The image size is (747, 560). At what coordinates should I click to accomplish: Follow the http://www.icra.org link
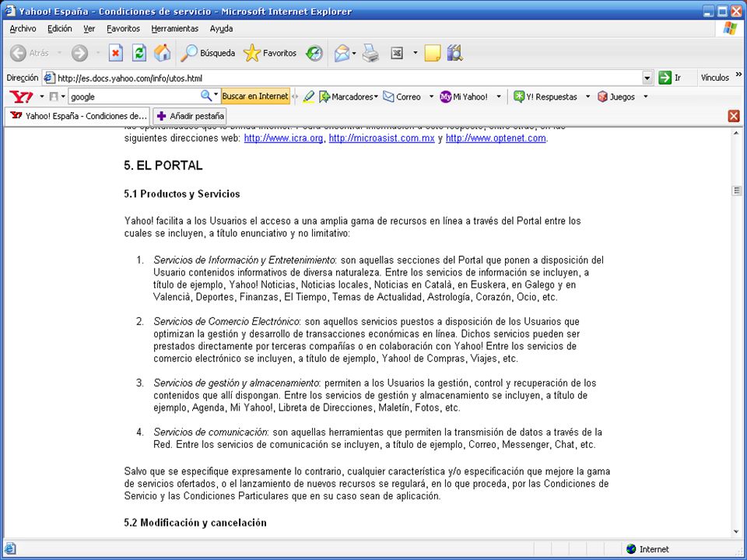(283, 138)
